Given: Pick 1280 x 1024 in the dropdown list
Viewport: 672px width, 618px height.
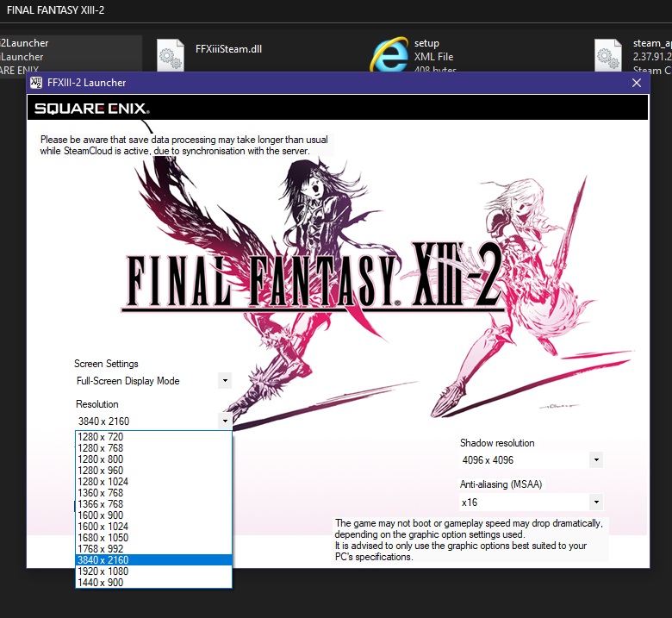Looking at the screenshot, I should point(153,481).
